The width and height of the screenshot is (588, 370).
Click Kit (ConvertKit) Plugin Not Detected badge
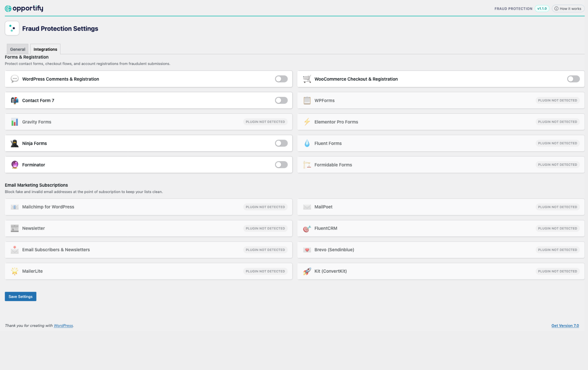coord(557,271)
